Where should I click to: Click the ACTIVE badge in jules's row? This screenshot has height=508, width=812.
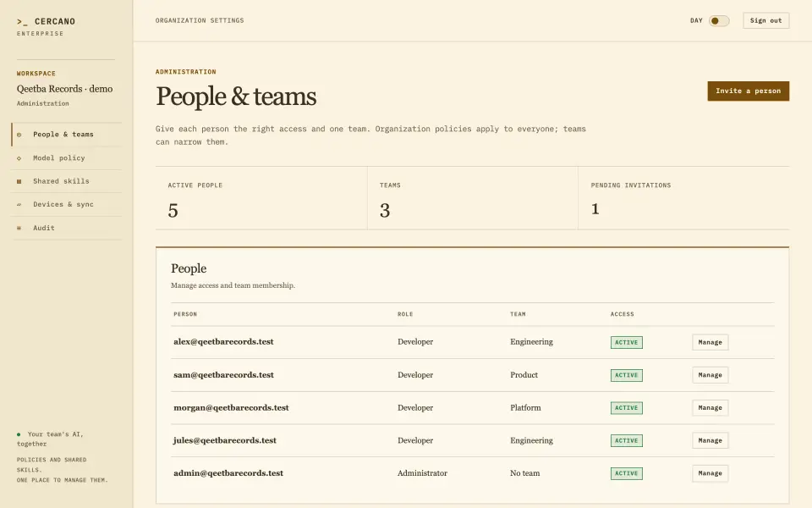(x=627, y=440)
